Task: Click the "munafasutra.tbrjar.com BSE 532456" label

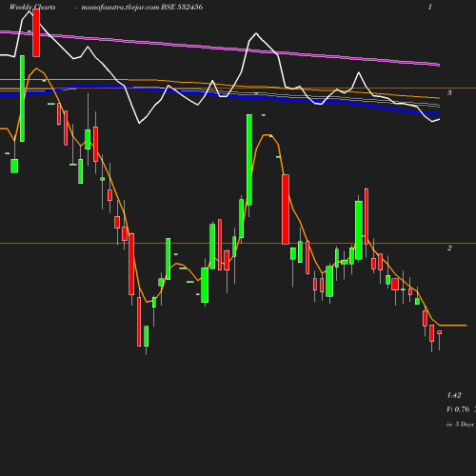Action: tap(142, 7)
